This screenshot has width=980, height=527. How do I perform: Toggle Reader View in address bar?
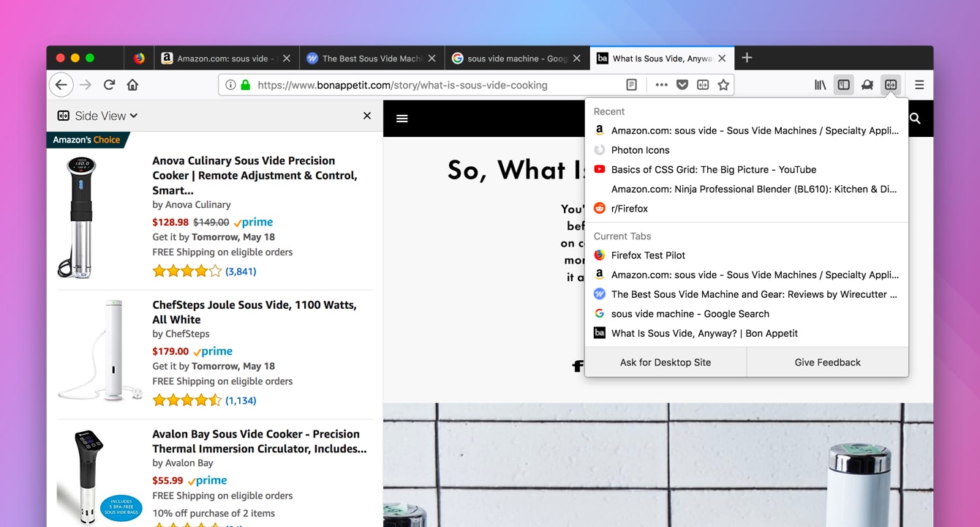(x=631, y=85)
